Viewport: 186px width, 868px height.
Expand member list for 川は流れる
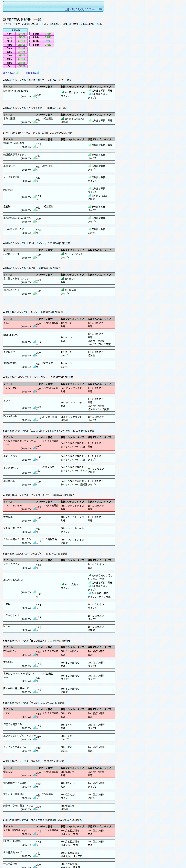[x=37, y=485]
